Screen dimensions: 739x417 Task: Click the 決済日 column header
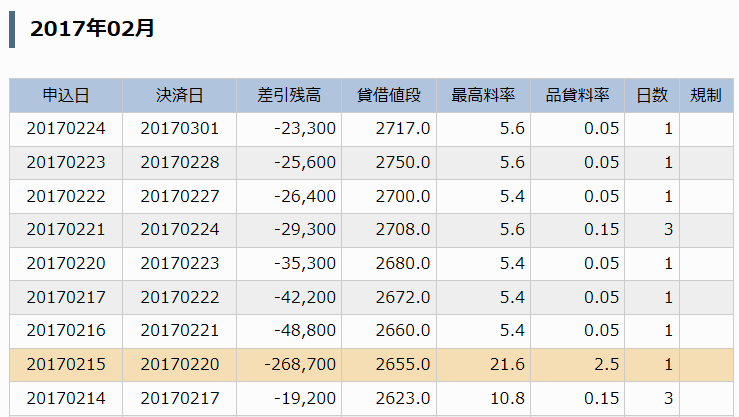180,96
